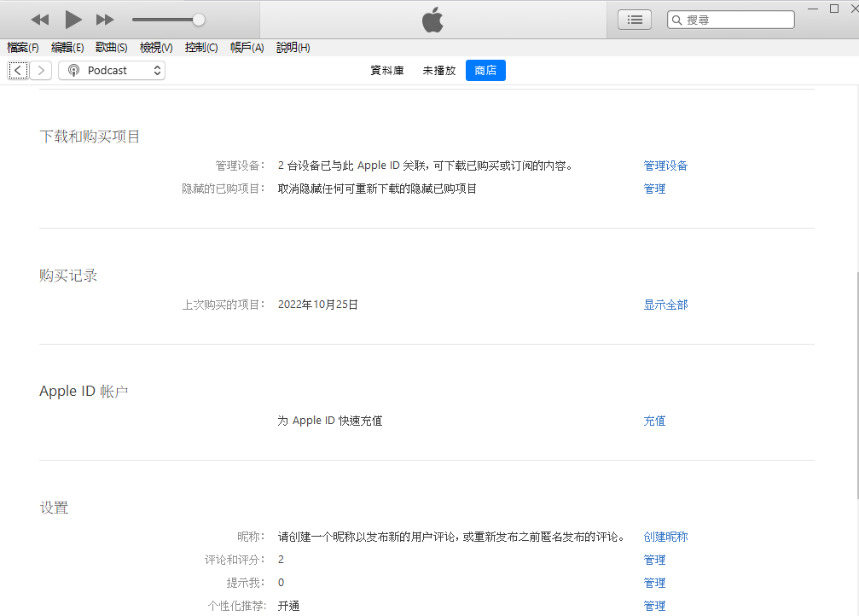Click the Apple logo in the header

(432, 20)
